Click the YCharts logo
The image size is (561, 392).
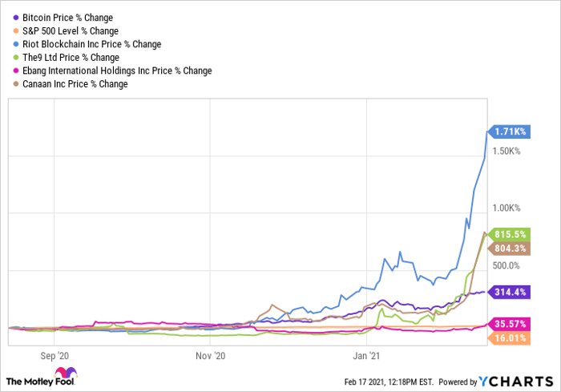coord(517,380)
